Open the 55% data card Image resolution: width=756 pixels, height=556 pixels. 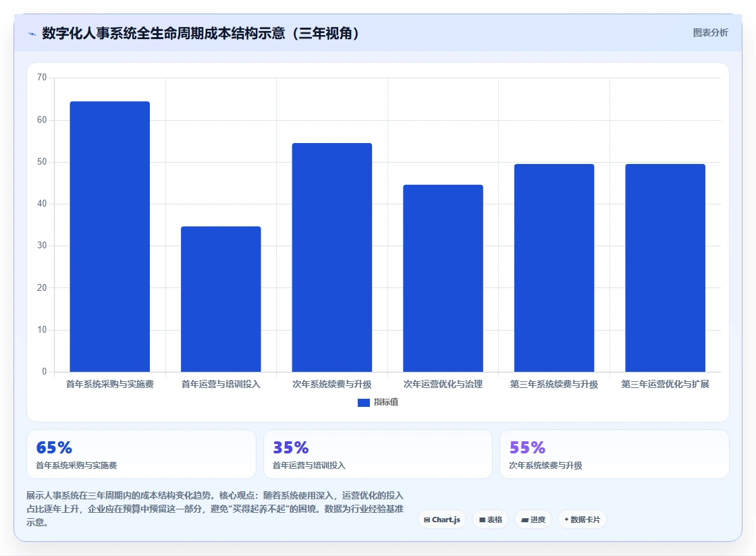[x=615, y=454]
